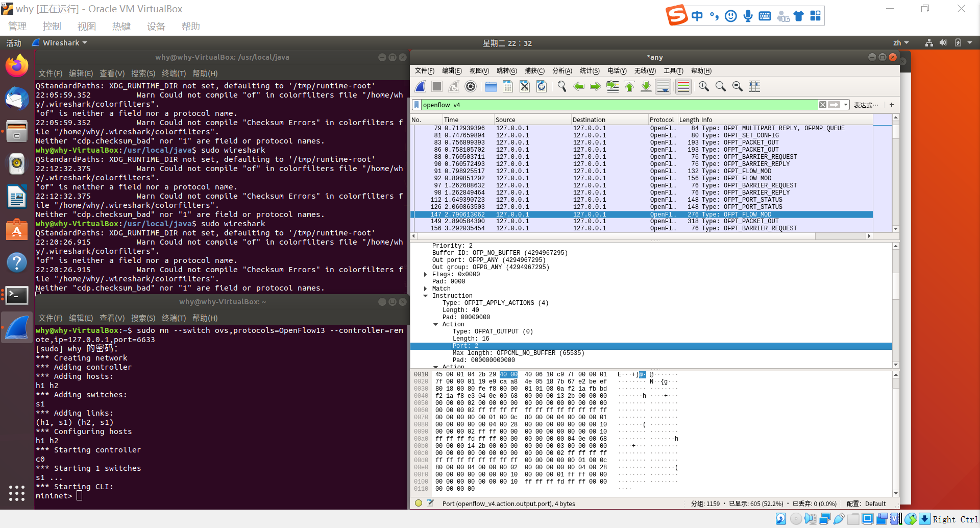980x528 pixels.
Task: Open the Wireshark 分析(A) menu
Action: point(562,71)
